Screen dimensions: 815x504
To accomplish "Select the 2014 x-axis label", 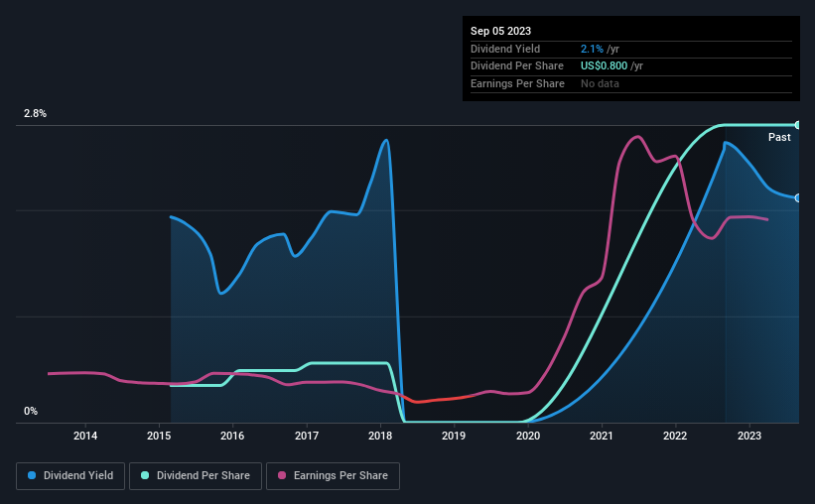I will pos(85,436).
